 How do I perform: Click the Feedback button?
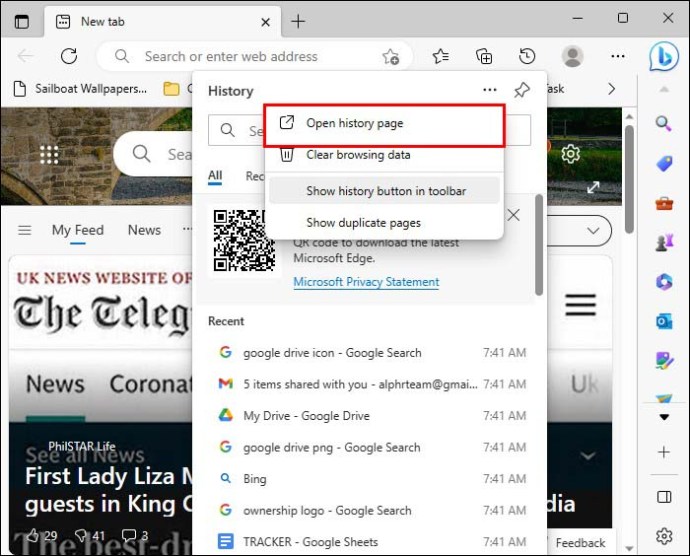click(580, 543)
